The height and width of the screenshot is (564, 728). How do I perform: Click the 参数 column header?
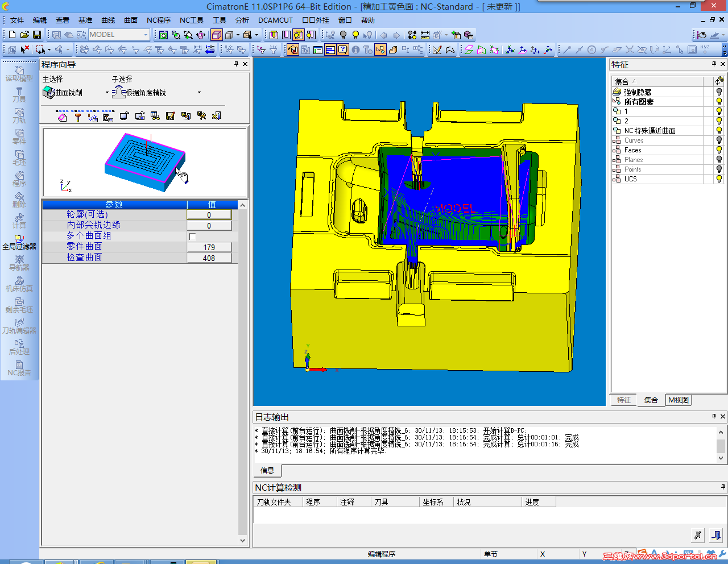(114, 204)
